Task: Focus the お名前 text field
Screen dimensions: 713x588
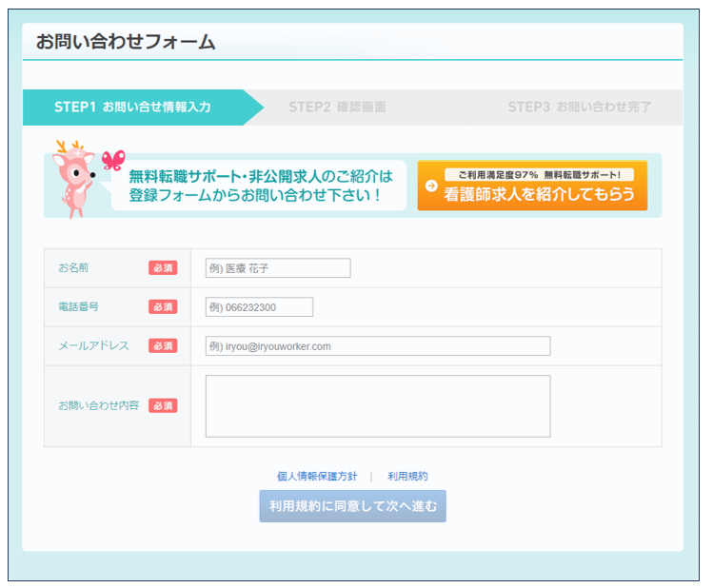Action: pos(278,268)
